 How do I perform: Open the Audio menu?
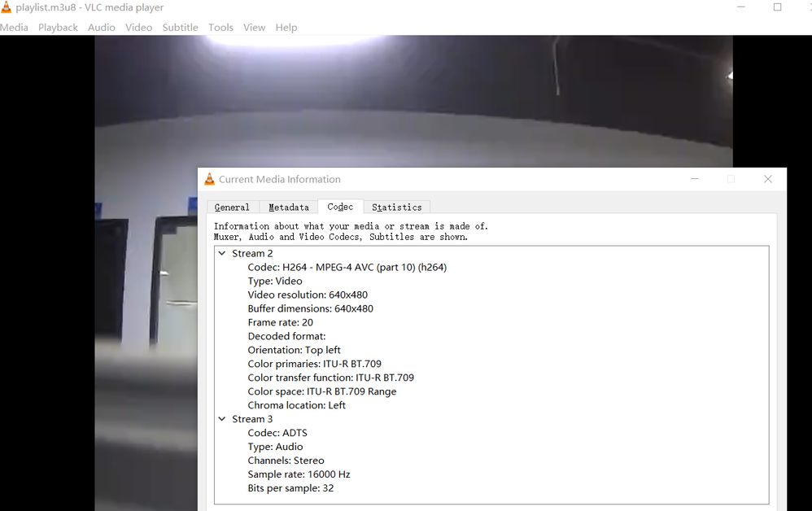[x=102, y=28]
